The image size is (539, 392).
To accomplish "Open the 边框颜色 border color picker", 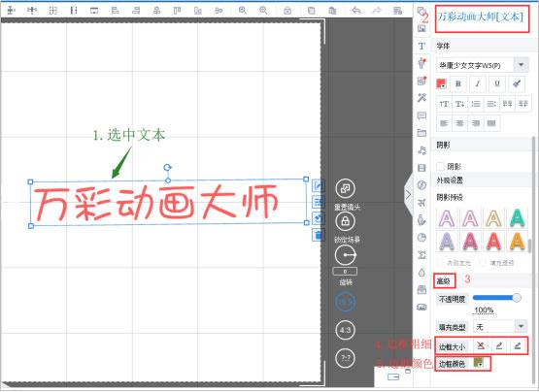I will click(x=479, y=363).
